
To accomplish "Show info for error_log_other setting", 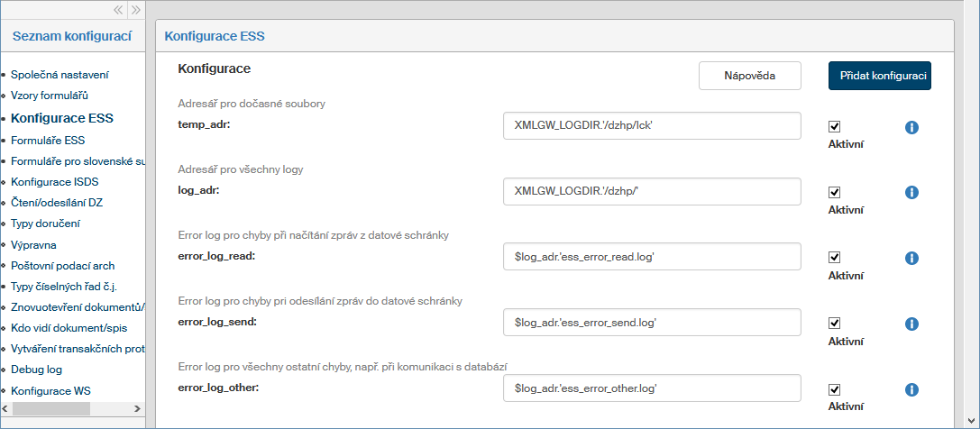I will pyautogui.click(x=911, y=389).
